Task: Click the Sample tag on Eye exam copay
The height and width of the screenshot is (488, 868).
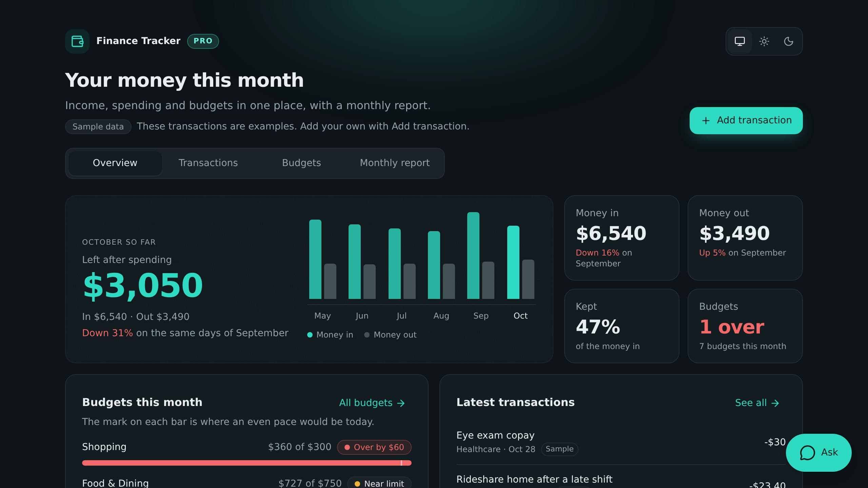Action: (559, 449)
